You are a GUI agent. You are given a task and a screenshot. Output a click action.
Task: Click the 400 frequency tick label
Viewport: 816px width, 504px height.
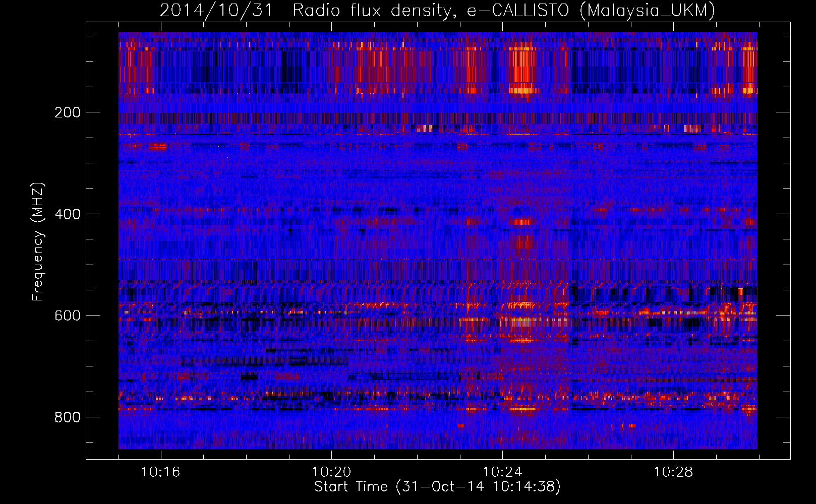[x=67, y=214]
